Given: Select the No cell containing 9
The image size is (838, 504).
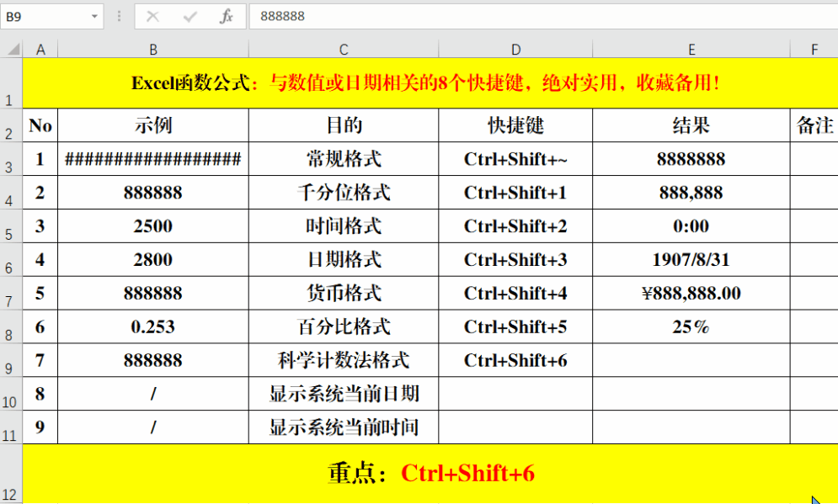Looking at the screenshot, I should pos(40,427).
